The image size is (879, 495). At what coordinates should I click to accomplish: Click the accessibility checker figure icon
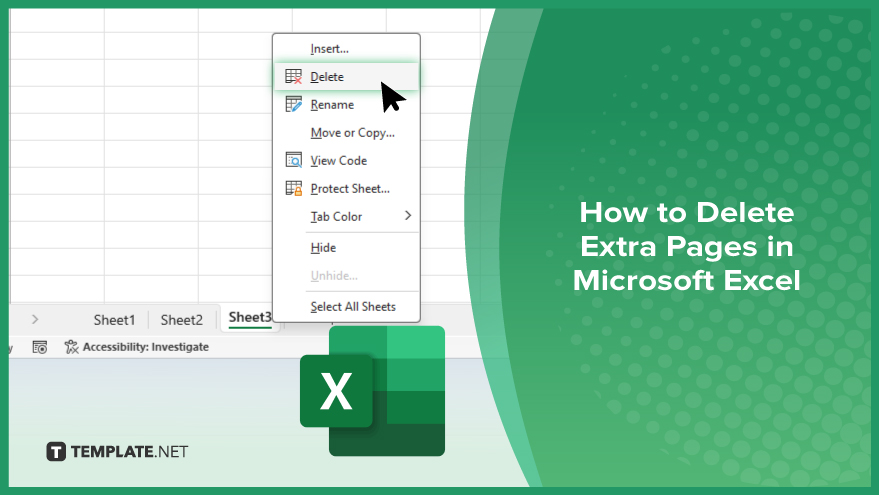pyautogui.click(x=71, y=347)
